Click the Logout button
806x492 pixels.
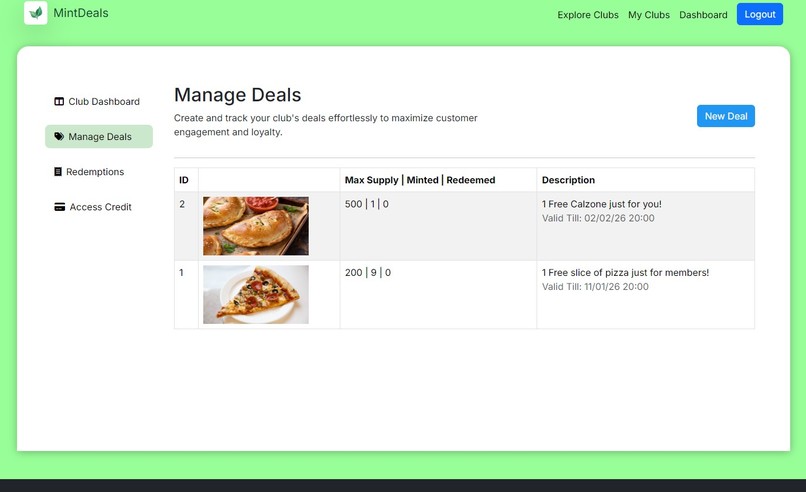(x=760, y=14)
